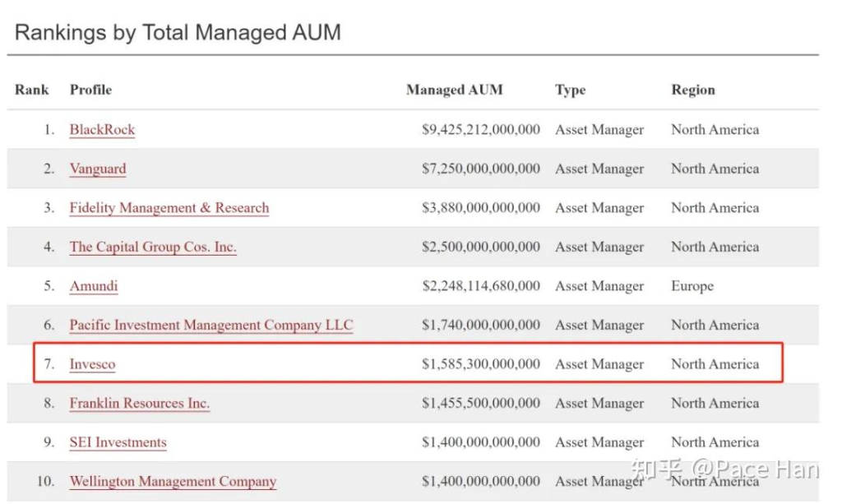Click Fidelity Management & Research link
Screen dimensions: 842x504
coord(169,208)
